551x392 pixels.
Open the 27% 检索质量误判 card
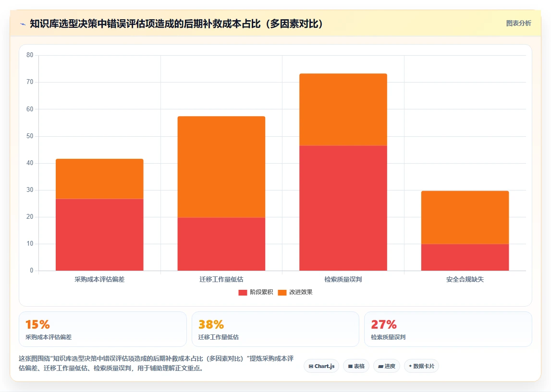coord(448,329)
